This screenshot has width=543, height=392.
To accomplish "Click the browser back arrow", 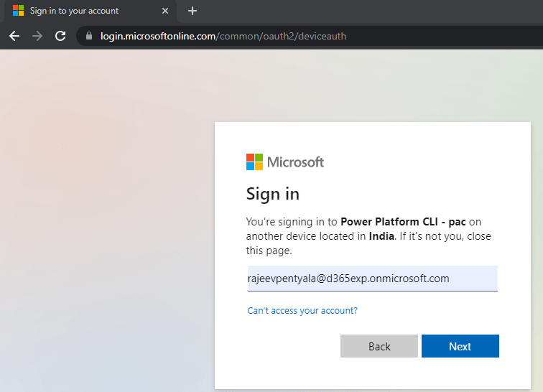I will (x=14, y=36).
